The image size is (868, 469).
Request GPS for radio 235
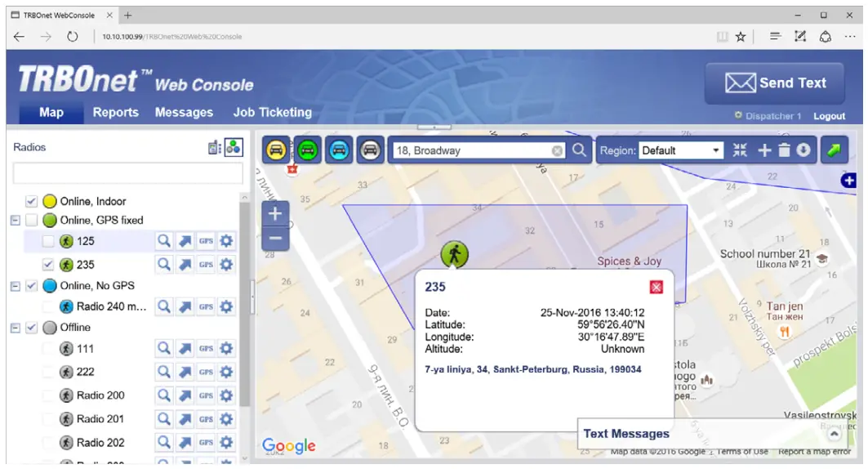206,265
